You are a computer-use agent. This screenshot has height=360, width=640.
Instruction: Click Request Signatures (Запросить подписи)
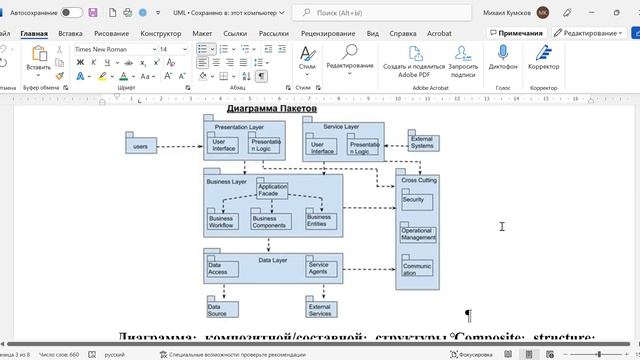click(463, 61)
